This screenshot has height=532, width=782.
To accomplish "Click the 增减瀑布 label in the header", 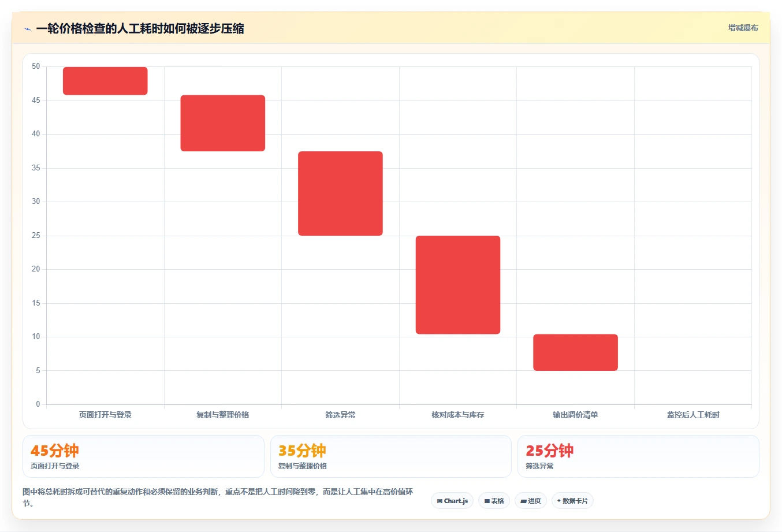I will pos(743,28).
